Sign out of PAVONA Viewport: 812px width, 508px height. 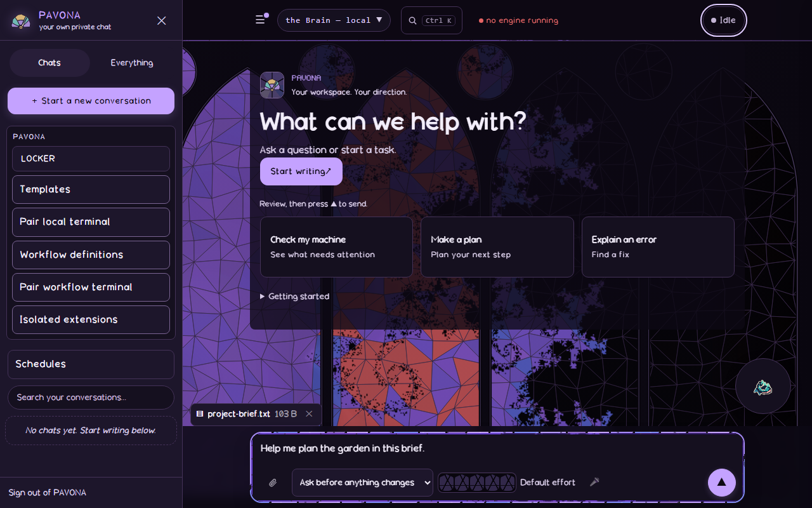pos(48,493)
